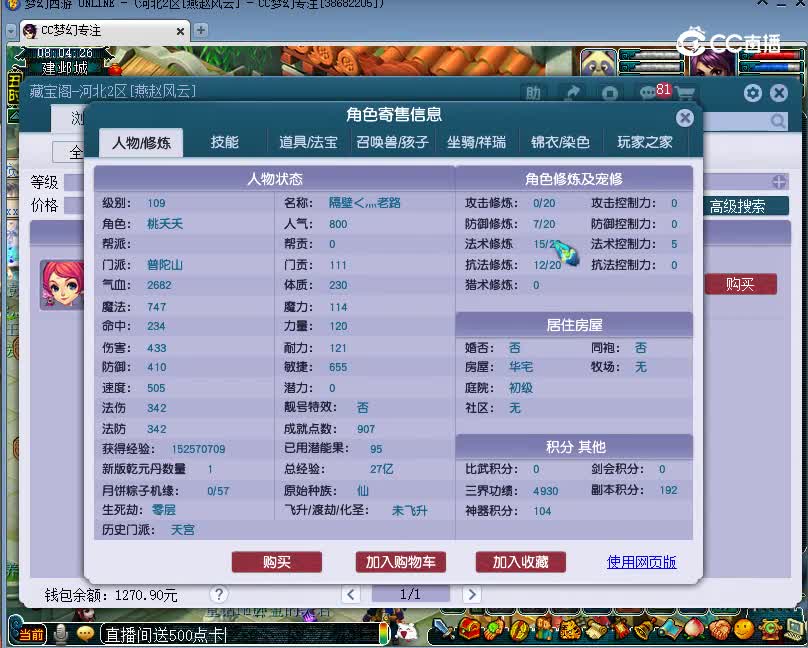Click the character name 桃夭夭
The image size is (808, 648).
point(165,224)
